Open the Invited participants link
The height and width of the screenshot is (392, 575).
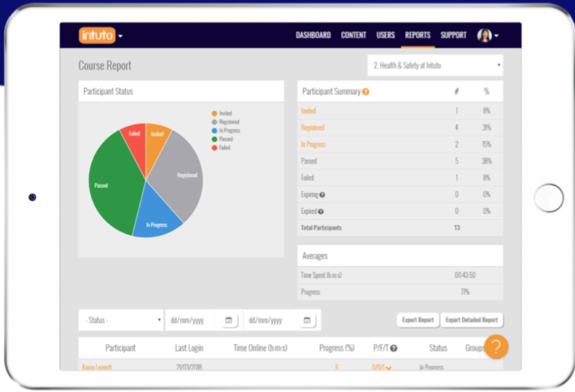click(308, 110)
